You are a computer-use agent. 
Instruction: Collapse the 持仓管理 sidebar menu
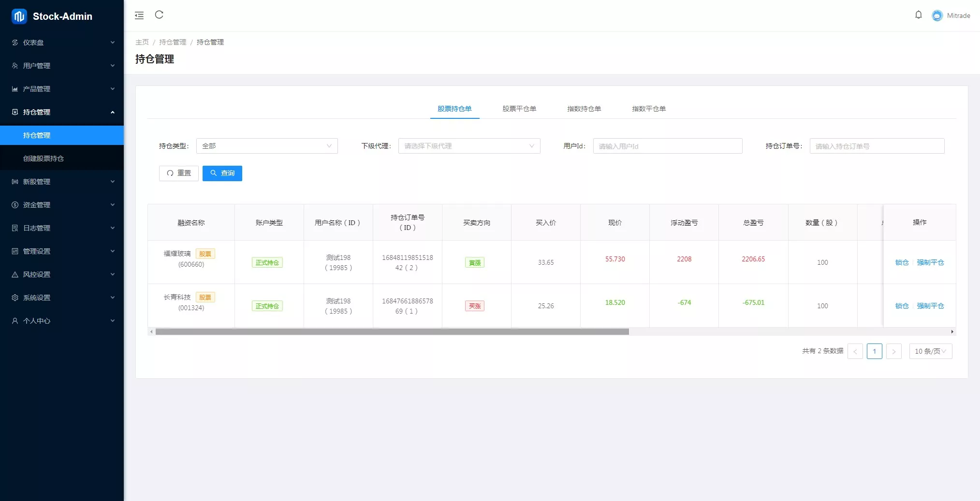(x=62, y=112)
